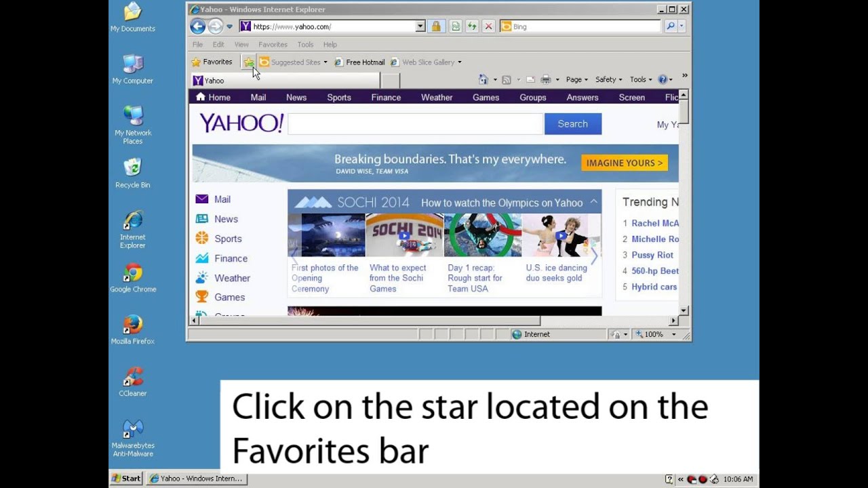Open the File menu
This screenshot has width=868, height=488.
click(x=197, y=45)
